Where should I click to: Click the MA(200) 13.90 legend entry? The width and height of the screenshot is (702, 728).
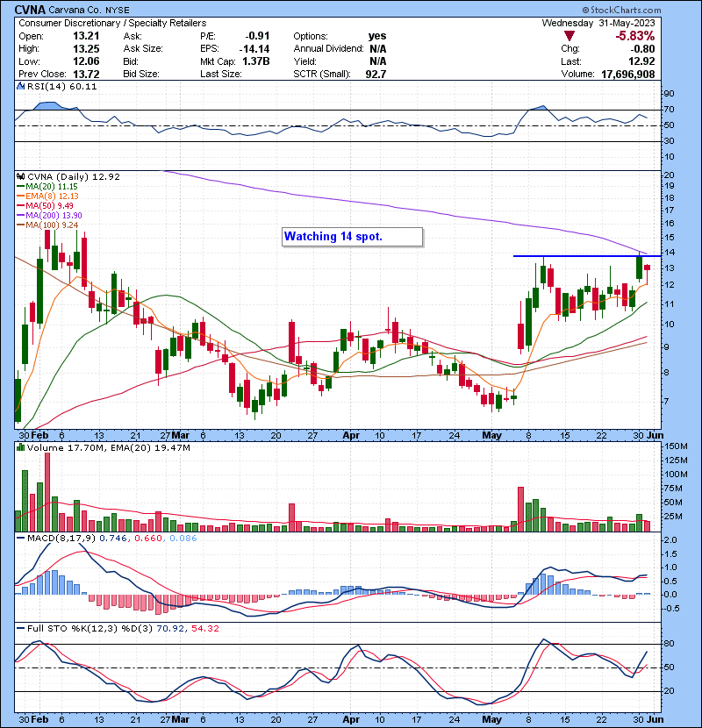(x=49, y=216)
